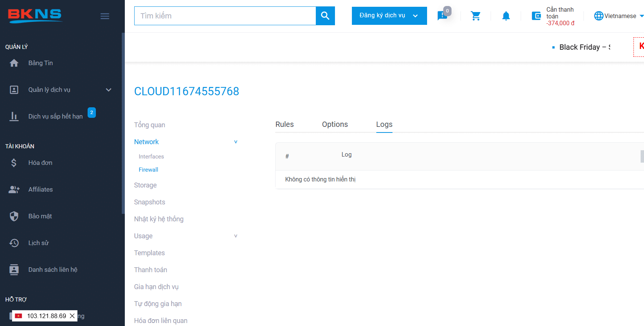This screenshot has height=326, width=644.
Task: Open the support message icon with badge
Action: coord(442,16)
